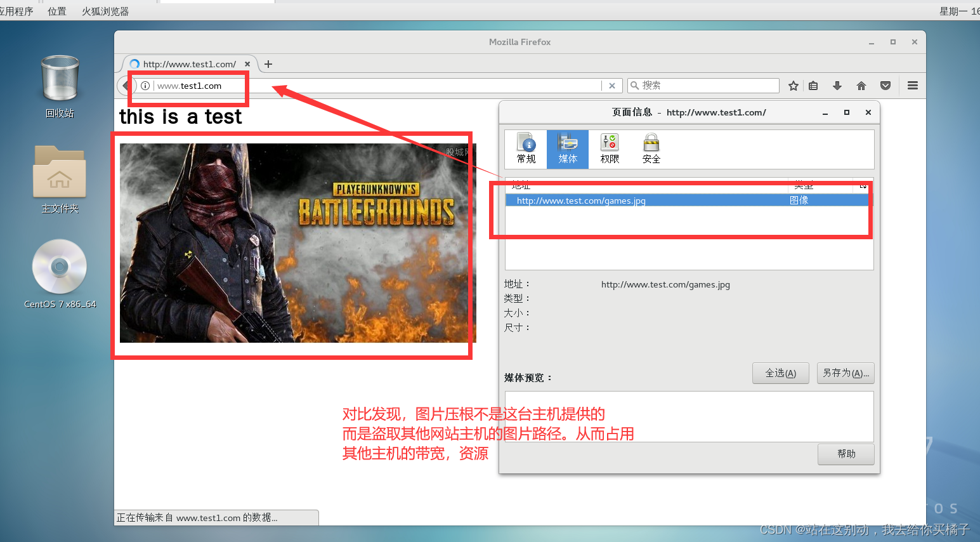Select the games.jpg media row
The width and height of the screenshot is (980, 542).
[x=688, y=201]
